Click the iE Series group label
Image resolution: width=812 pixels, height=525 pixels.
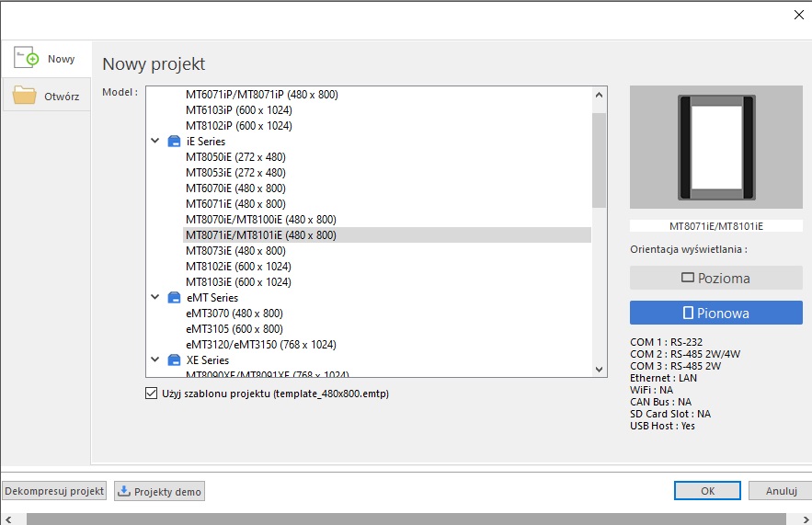(x=206, y=142)
